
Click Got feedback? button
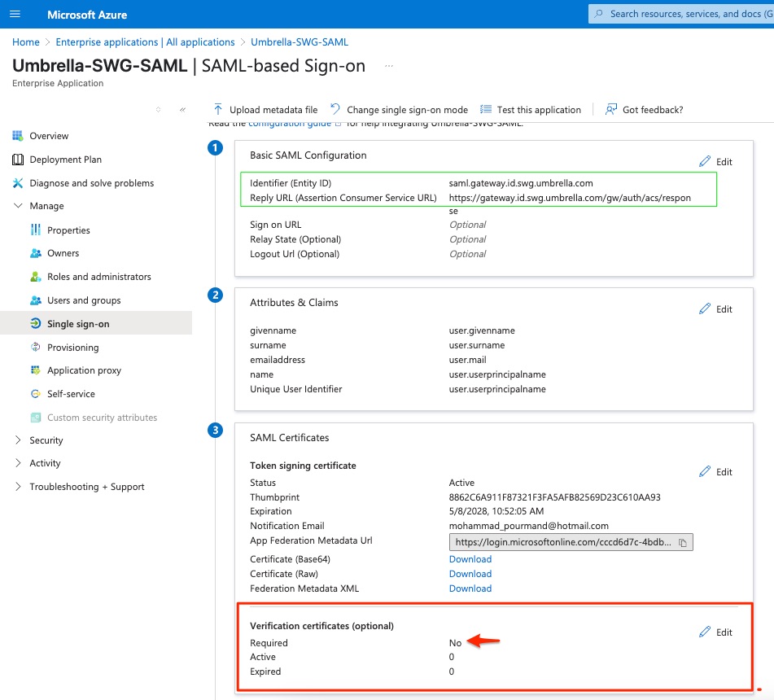644,110
